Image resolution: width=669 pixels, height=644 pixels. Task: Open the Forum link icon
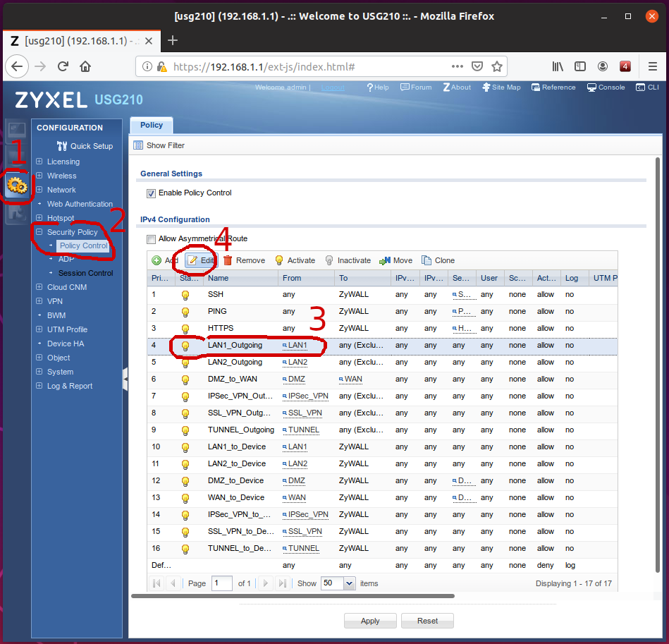pos(405,87)
